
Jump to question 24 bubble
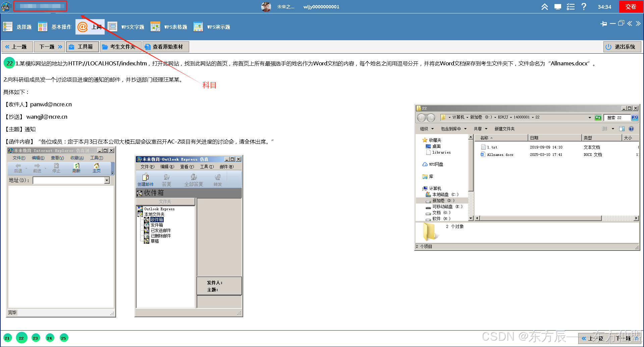[x=50, y=338]
